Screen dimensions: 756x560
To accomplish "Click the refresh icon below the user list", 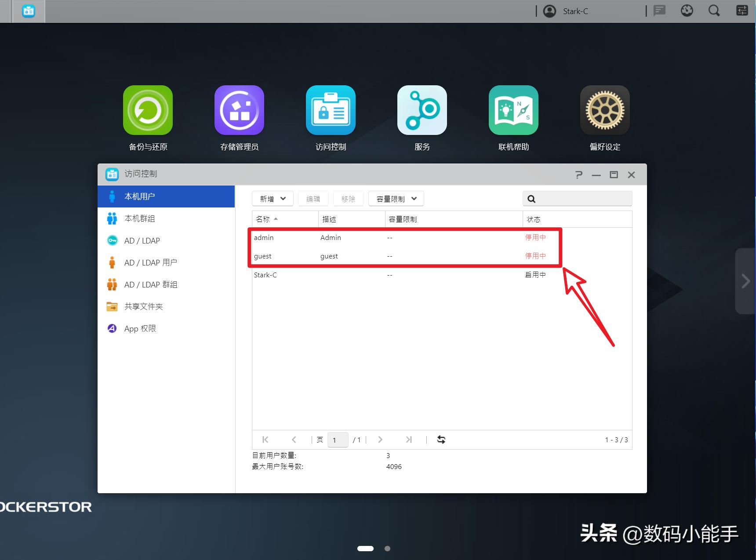I will pyautogui.click(x=441, y=440).
